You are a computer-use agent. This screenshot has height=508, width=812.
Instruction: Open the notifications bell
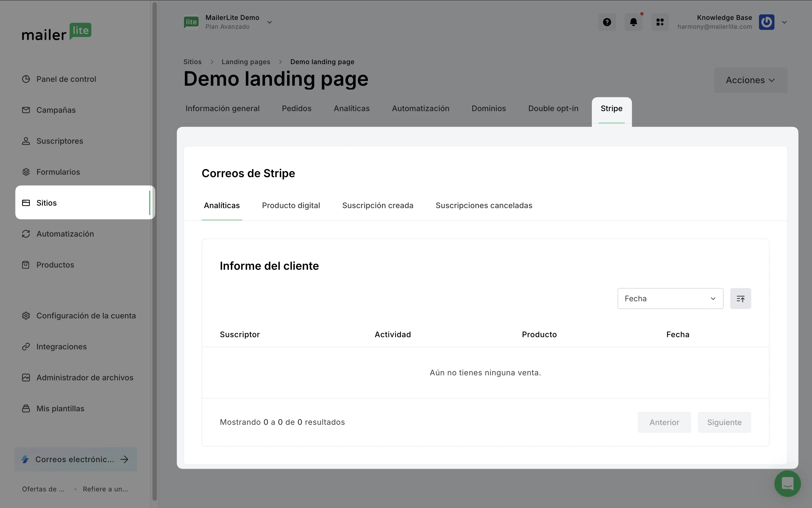(633, 22)
